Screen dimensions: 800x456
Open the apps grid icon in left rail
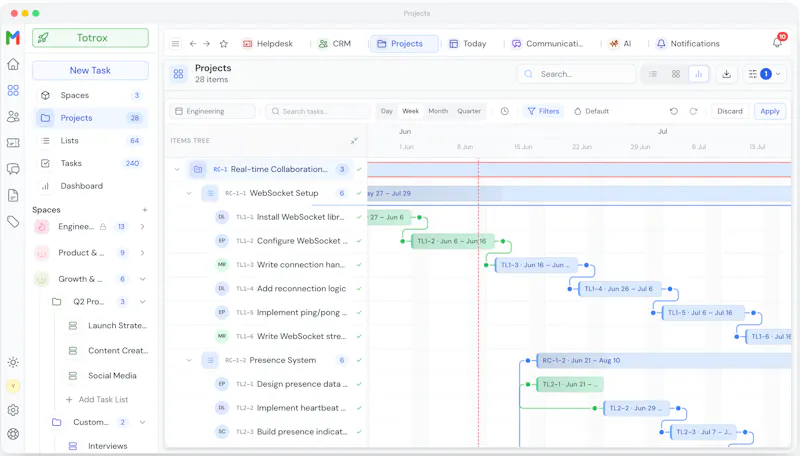point(13,90)
